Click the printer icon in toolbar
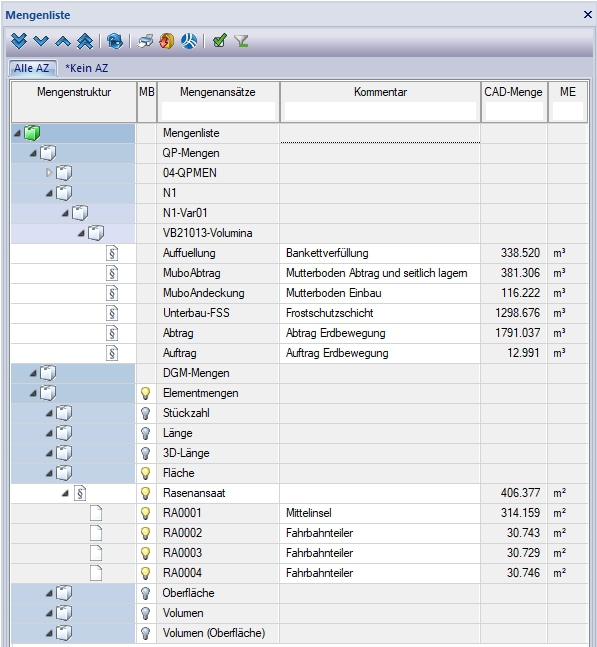The height and width of the screenshot is (647, 597). coord(145,41)
